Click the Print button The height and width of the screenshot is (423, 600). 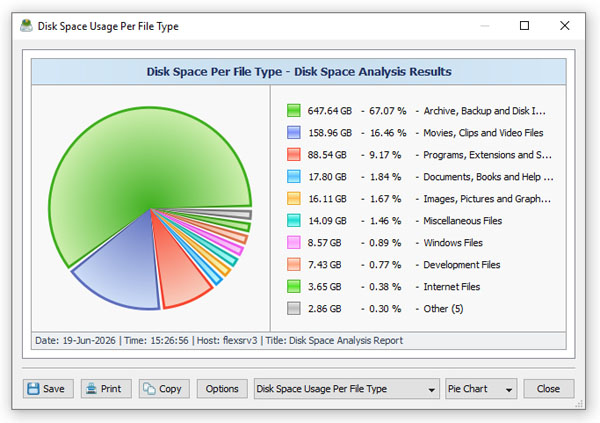coord(106,389)
